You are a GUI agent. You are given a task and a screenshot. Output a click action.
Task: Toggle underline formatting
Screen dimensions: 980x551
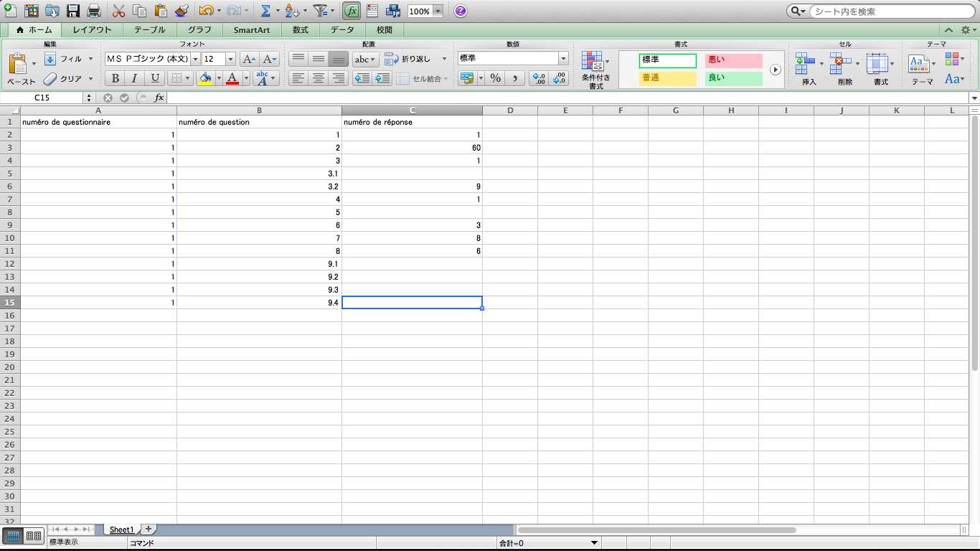point(154,79)
